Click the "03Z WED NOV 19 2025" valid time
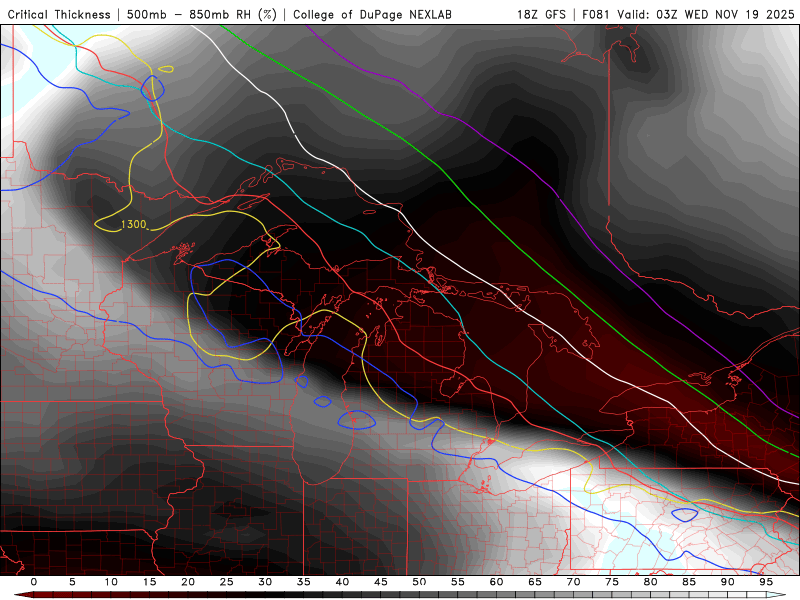The image size is (800, 600). point(726,14)
